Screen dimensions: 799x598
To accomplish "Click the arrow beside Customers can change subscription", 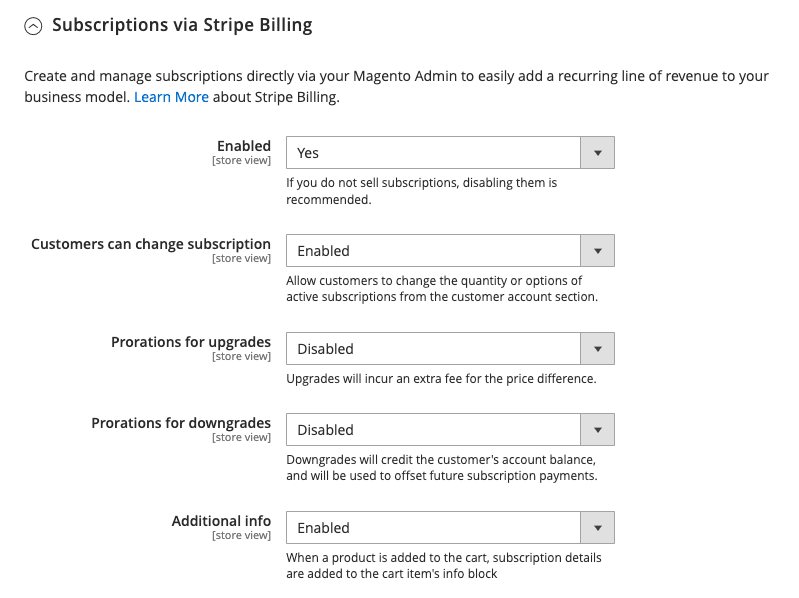I will coord(598,250).
